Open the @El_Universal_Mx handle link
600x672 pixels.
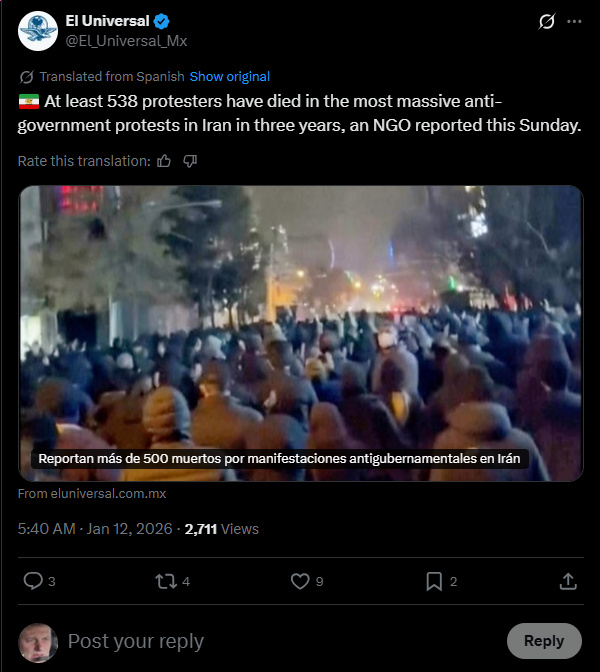click(126, 41)
